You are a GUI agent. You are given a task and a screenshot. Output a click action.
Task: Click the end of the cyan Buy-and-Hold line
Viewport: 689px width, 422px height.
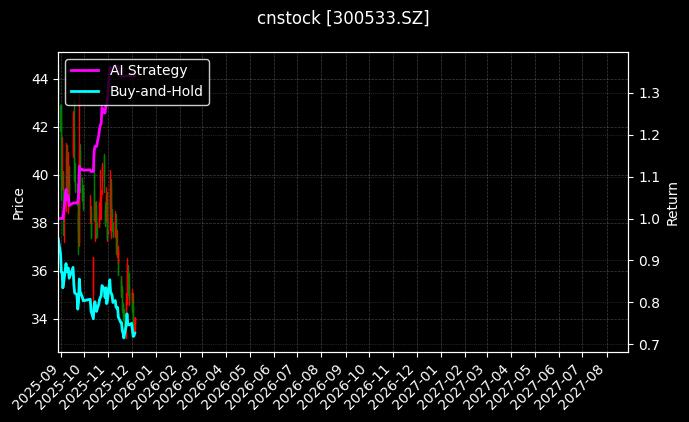pyautogui.click(x=134, y=333)
